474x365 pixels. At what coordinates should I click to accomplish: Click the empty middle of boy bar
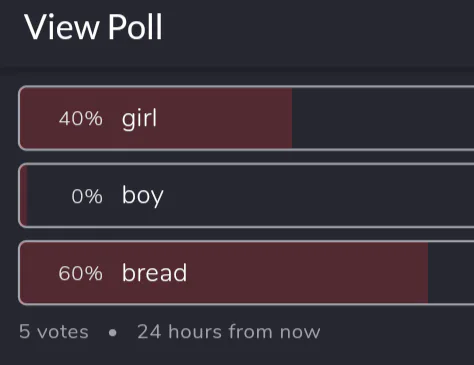[x=300, y=196]
